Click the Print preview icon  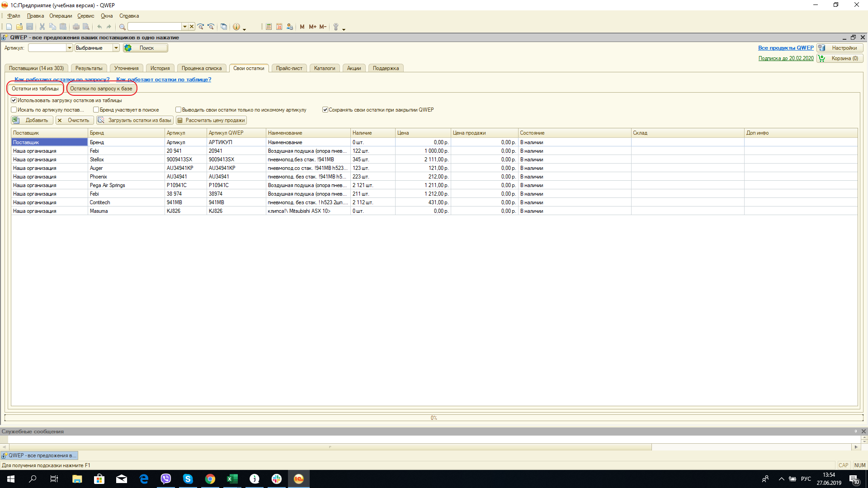tap(86, 27)
